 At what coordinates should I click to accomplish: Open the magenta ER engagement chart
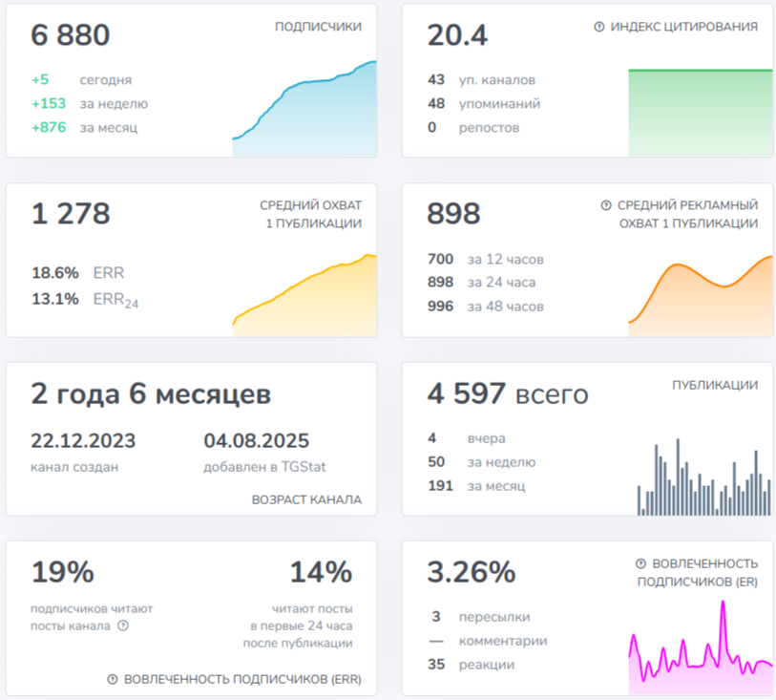pyautogui.click(x=701, y=647)
